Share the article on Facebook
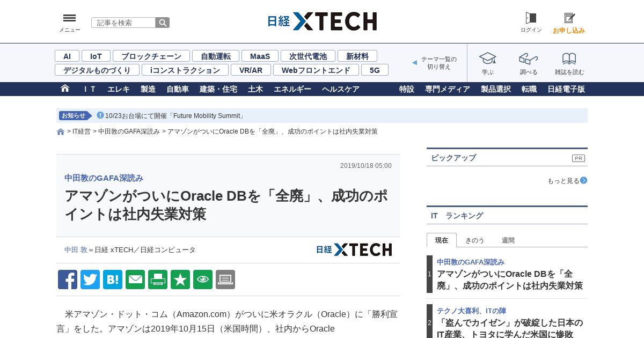Screen dimensions: 644x338 tap(68, 280)
